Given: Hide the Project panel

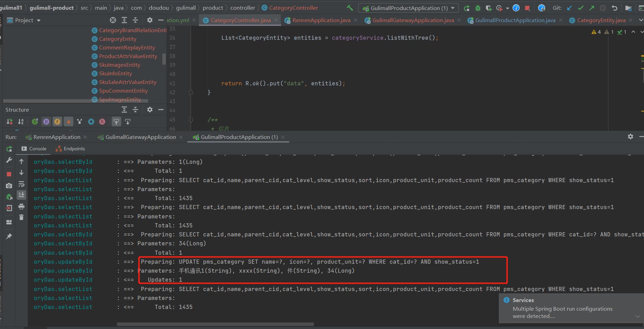Looking at the screenshot, I should coord(161,20).
